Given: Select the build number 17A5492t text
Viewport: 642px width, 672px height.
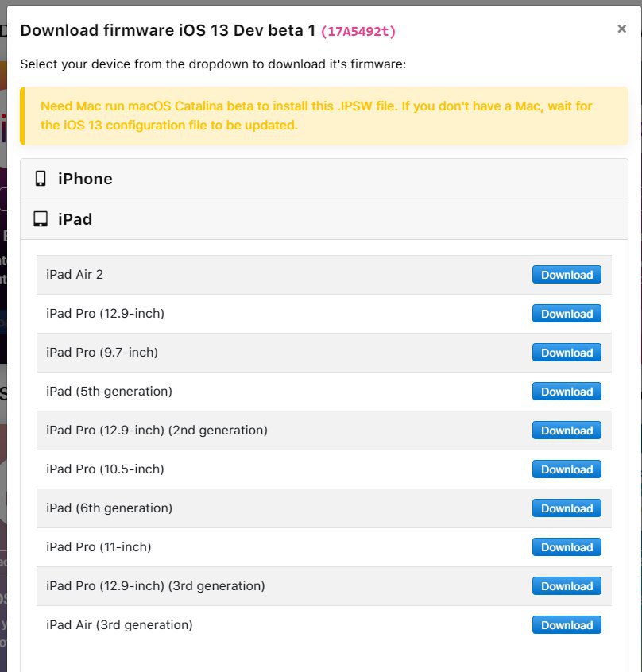Looking at the screenshot, I should pos(358,31).
